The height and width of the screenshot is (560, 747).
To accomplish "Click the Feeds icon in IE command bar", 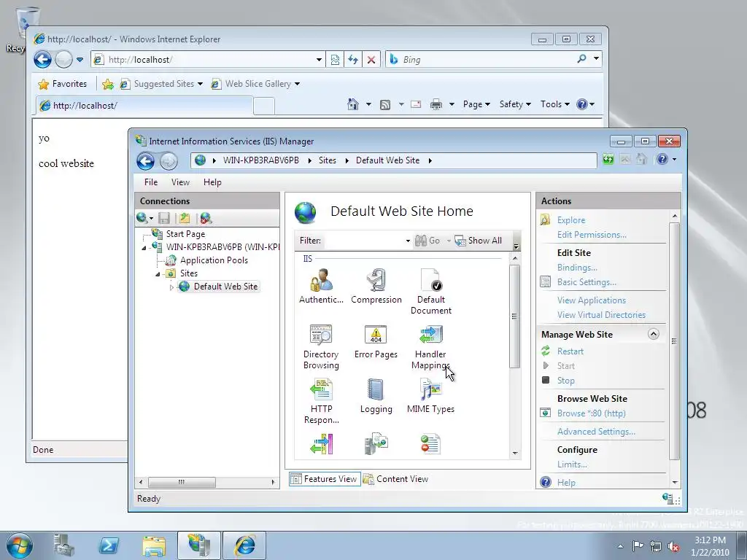I will pos(385,104).
